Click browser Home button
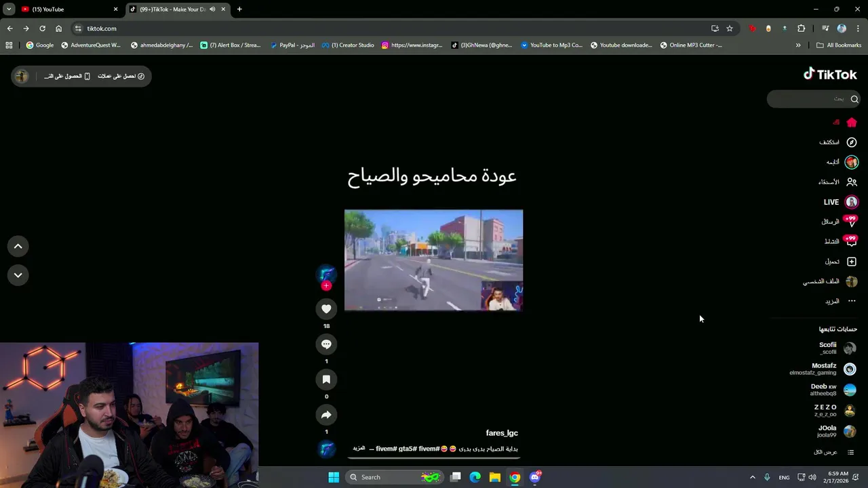The height and width of the screenshot is (488, 868). (58, 28)
